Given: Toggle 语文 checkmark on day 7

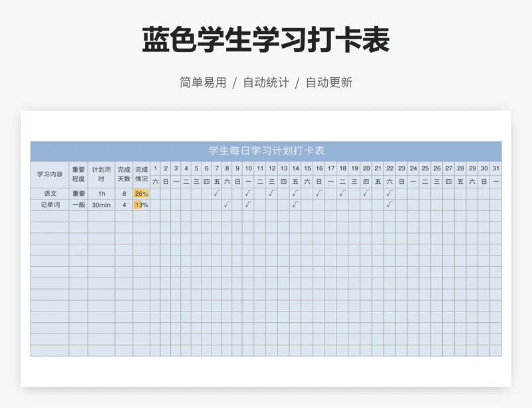Looking at the screenshot, I should point(217,194).
